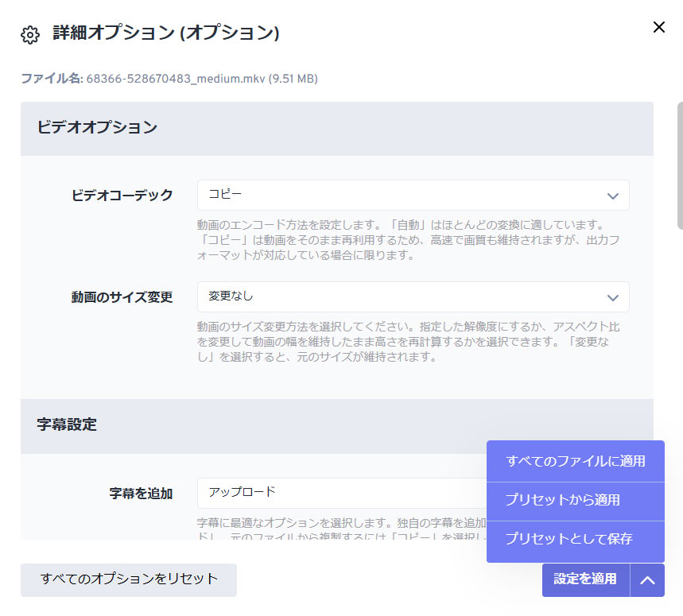Select すべてのファイルに適用 menu item
Image resolution: width=683 pixels, height=616 pixels.
click(x=576, y=461)
